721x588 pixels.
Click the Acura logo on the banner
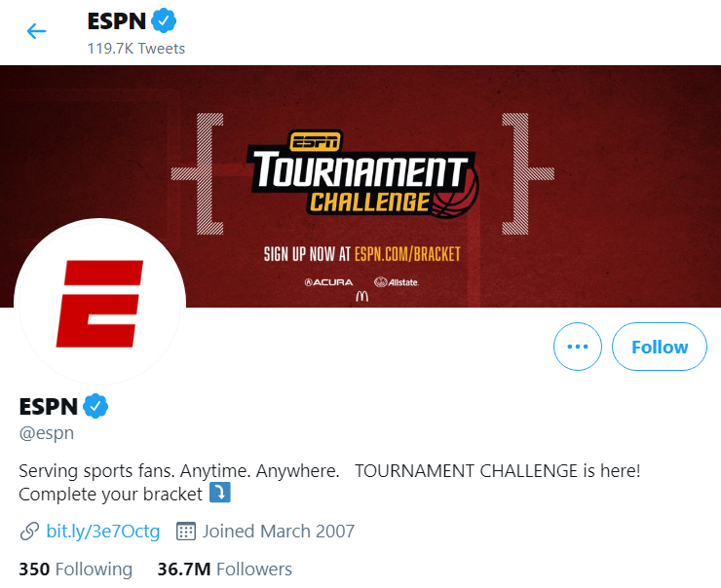[327, 282]
